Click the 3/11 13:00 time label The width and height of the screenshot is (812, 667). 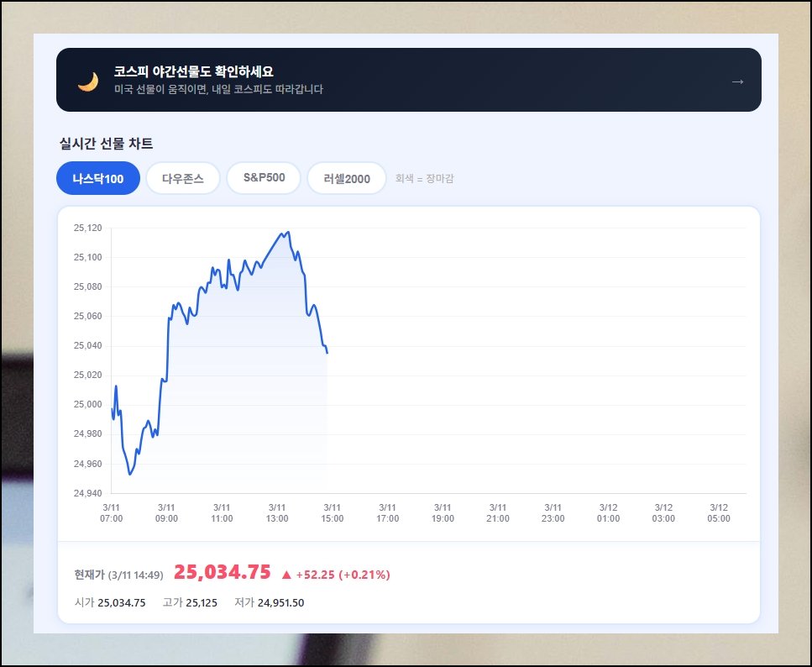coord(277,513)
